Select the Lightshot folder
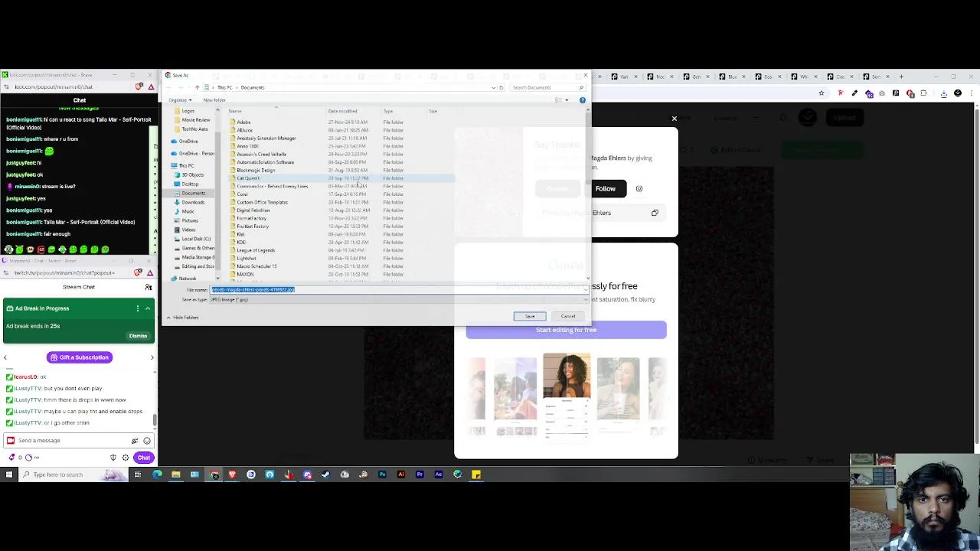The image size is (980, 551). pos(246,258)
